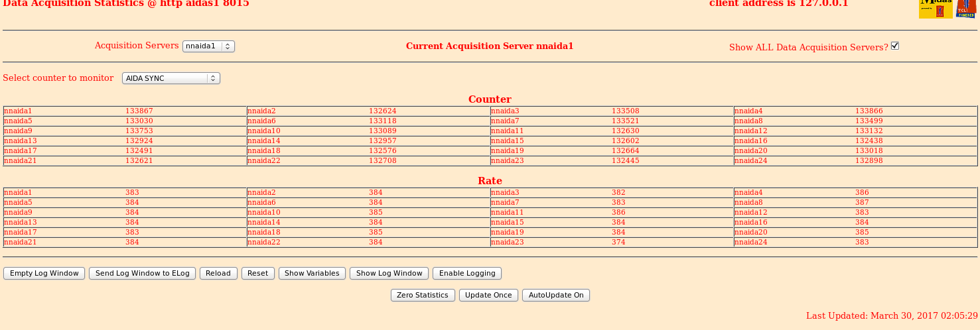The height and width of the screenshot is (330, 980).
Task: Open the AIDA SYNC counter dropdown
Action: pyautogui.click(x=171, y=78)
